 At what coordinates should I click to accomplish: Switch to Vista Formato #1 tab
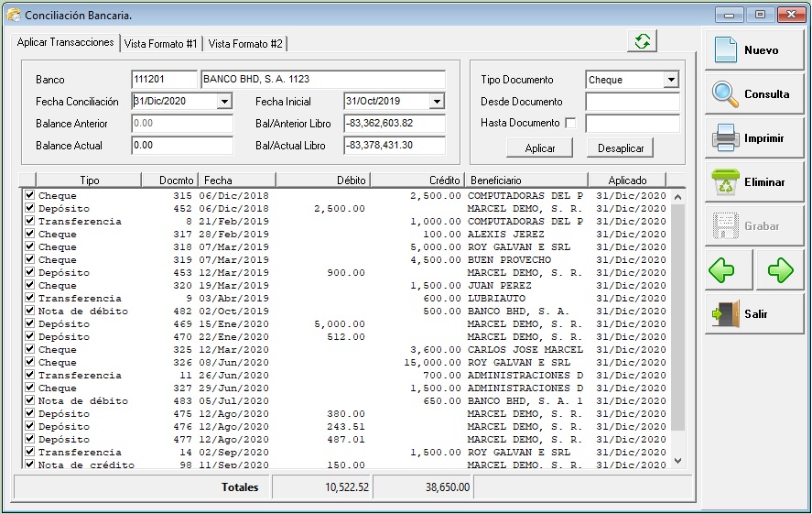[161, 44]
